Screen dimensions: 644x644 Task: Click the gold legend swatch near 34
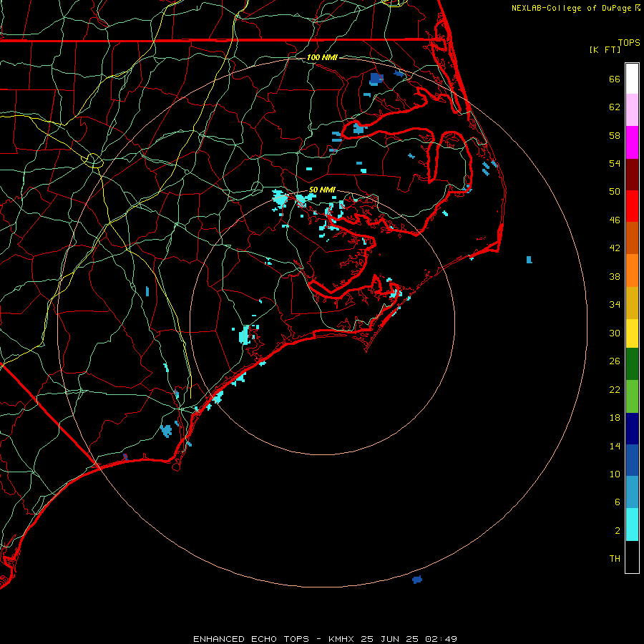tap(632, 303)
